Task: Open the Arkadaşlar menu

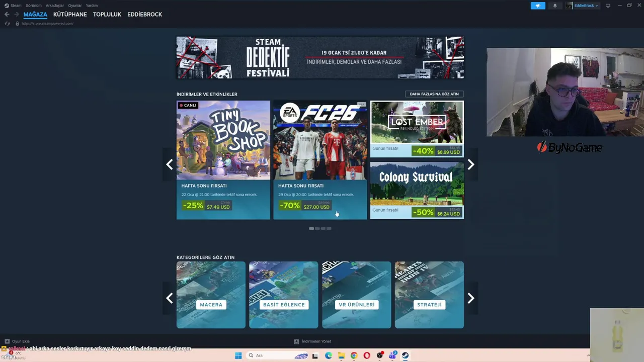Action: 55,6
